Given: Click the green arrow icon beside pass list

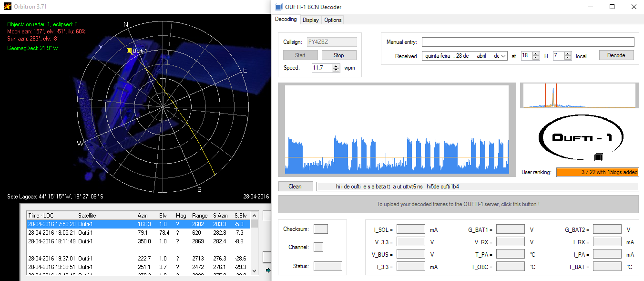Looking at the screenshot, I should pos(267,270).
